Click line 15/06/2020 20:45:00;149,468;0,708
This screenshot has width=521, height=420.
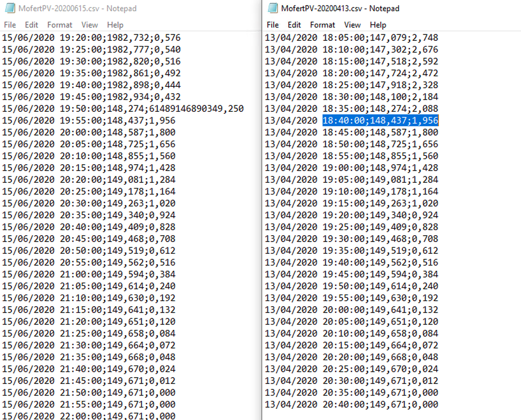pos(89,238)
